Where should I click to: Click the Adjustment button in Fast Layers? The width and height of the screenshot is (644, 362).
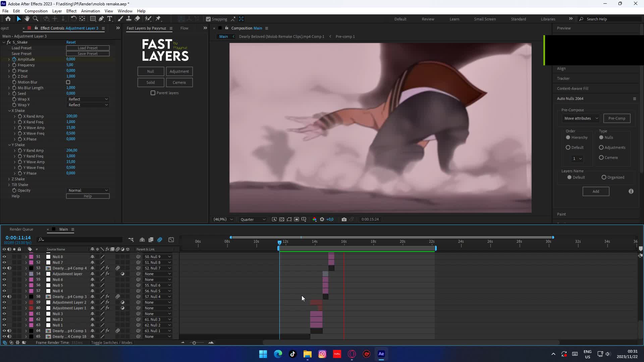(x=179, y=71)
